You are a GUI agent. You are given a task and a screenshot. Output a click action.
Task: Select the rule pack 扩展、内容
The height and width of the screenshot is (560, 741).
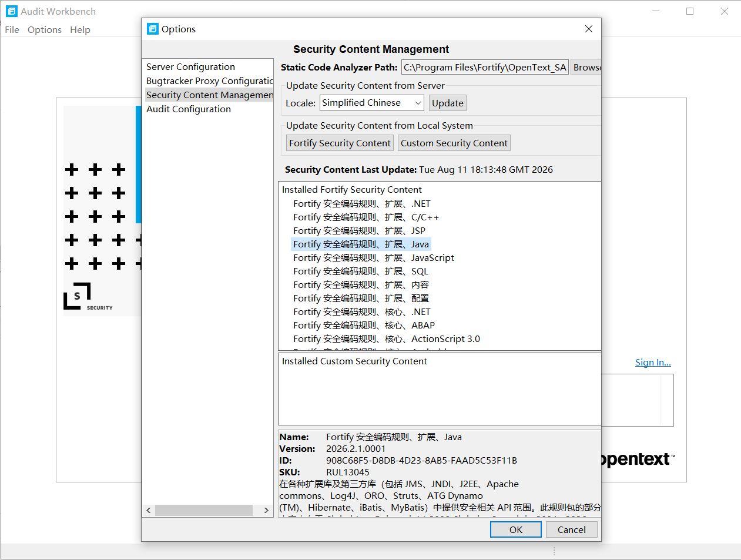point(361,285)
